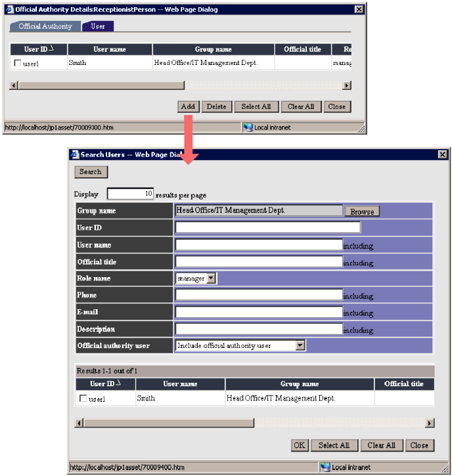
Task: Click left scroll arrow in Search Users results
Action: click(79, 423)
